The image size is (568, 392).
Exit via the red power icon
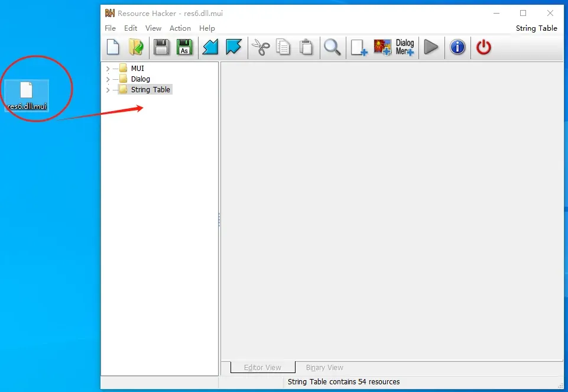point(483,47)
